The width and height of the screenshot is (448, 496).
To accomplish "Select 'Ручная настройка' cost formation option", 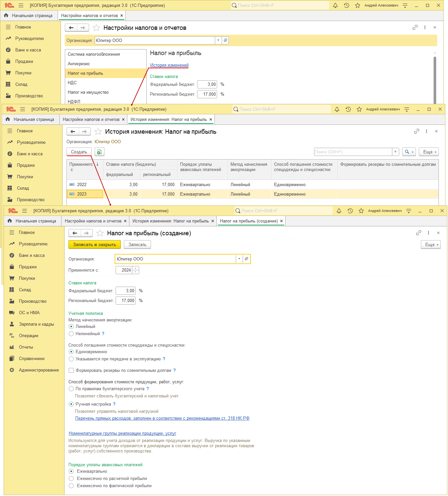I will [x=71, y=404].
